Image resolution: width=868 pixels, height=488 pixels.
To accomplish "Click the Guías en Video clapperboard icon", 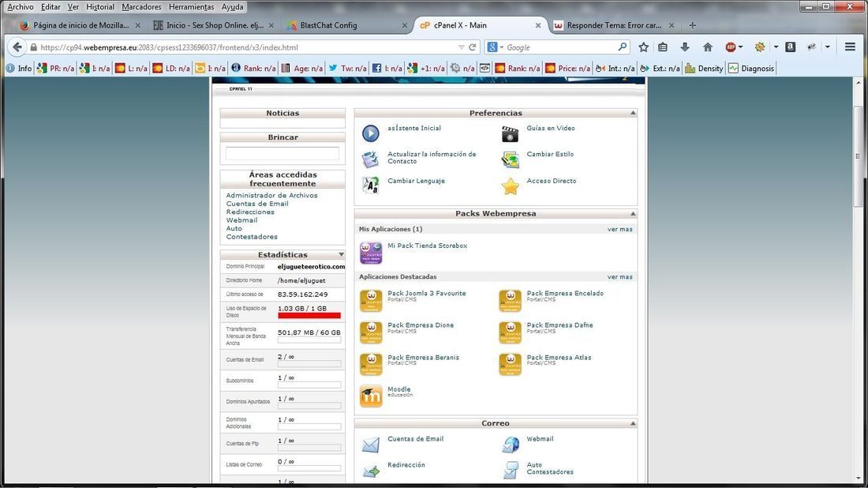I will (510, 133).
